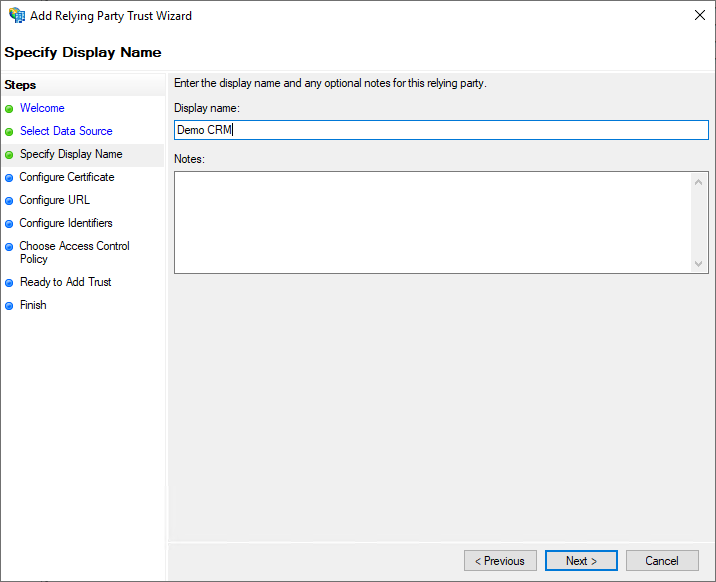
Task: Cancel the relying party wizard
Action: click(x=661, y=561)
